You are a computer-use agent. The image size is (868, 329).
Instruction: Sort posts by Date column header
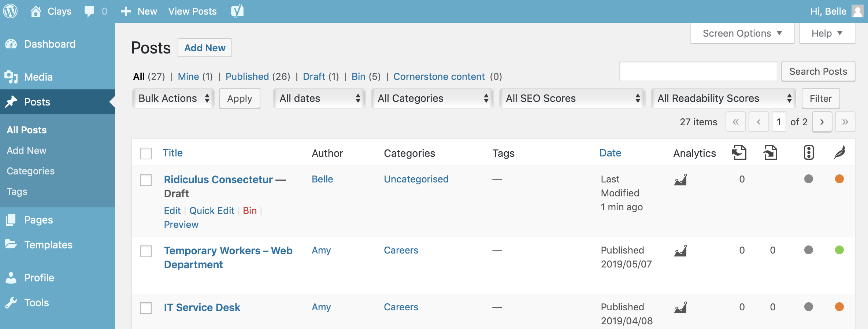coord(610,153)
